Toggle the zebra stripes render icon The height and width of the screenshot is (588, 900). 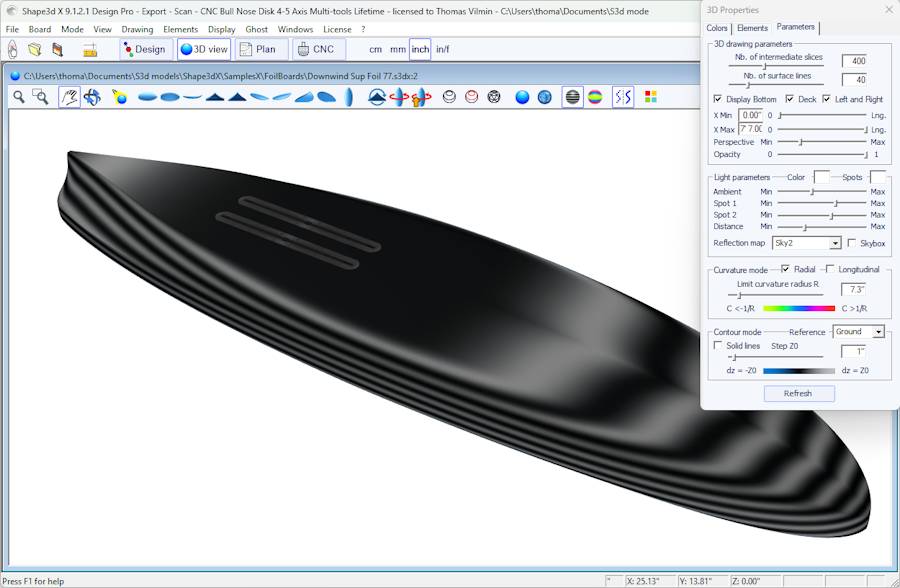click(572, 97)
